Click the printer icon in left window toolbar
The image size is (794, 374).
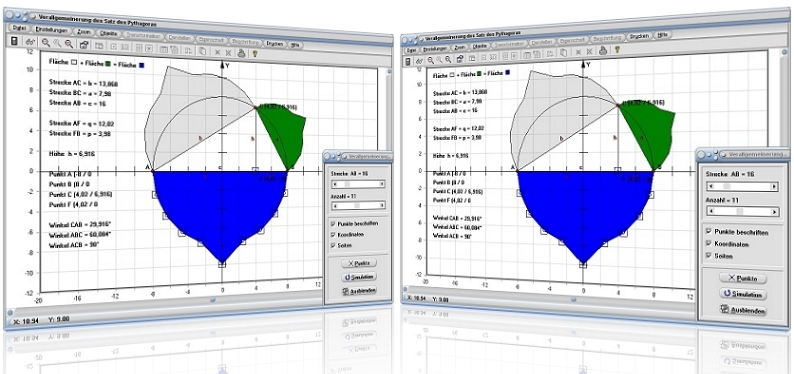click(x=242, y=52)
